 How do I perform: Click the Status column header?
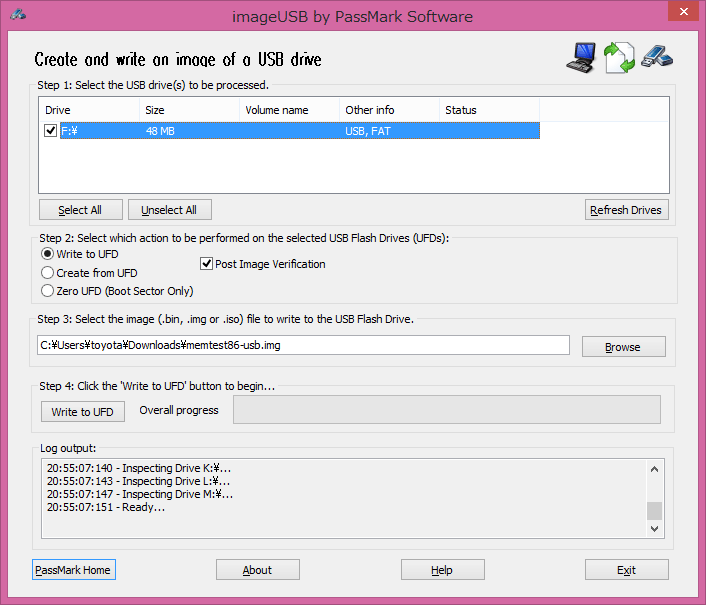tap(489, 110)
